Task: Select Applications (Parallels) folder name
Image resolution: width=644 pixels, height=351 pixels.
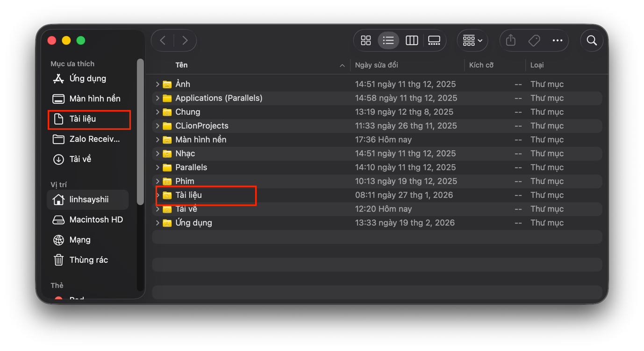Action: pos(219,98)
